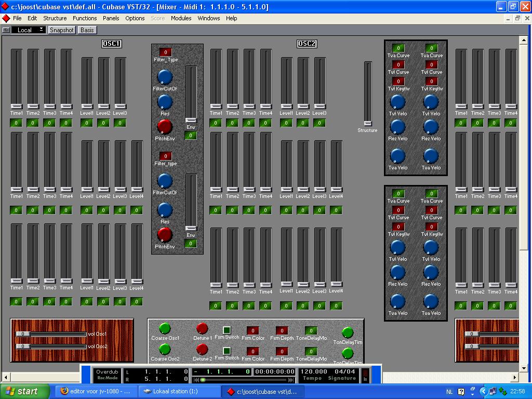This screenshot has height=399, width=532.
Task: Click the red Detune 2 knob
Action: coord(202,349)
